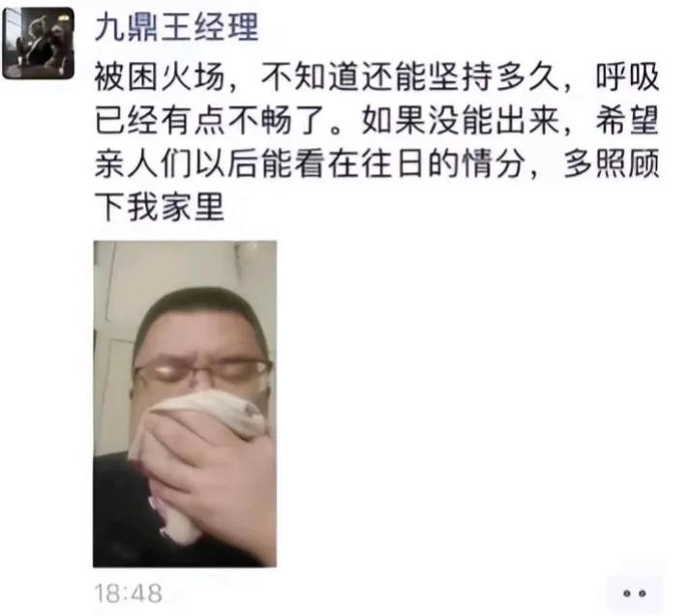
Task: Open the attached photo of the man covering his mouth
Action: (x=185, y=403)
